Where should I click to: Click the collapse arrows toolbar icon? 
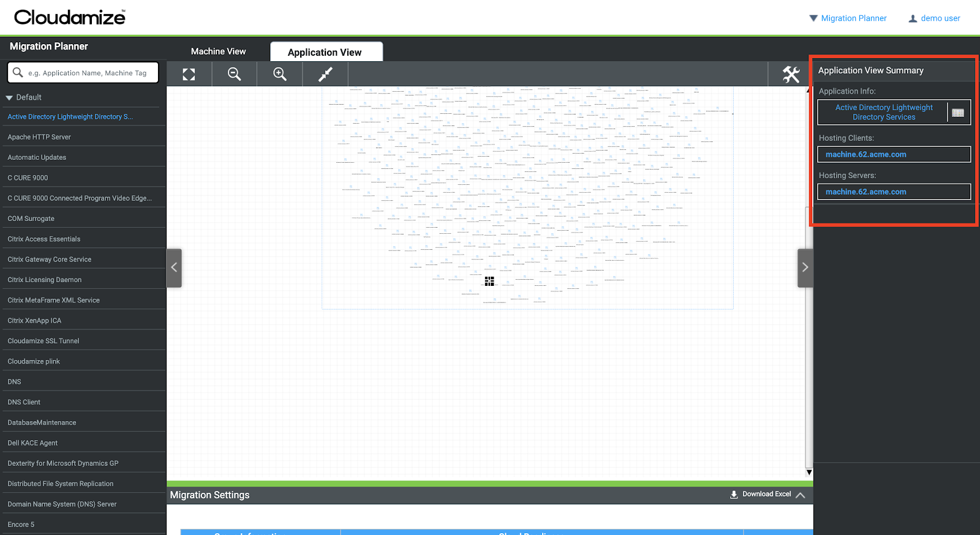[325, 74]
